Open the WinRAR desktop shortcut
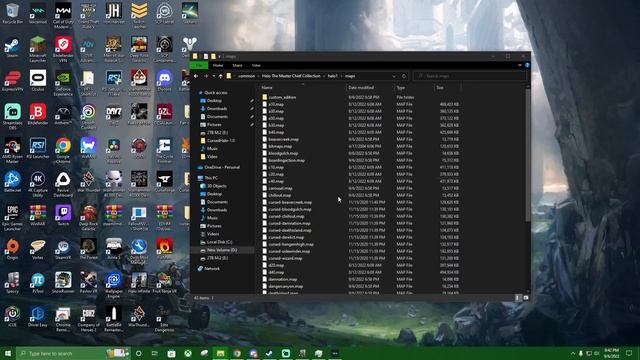This screenshot has height=360, width=640. pyautogui.click(x=38, y=215)
